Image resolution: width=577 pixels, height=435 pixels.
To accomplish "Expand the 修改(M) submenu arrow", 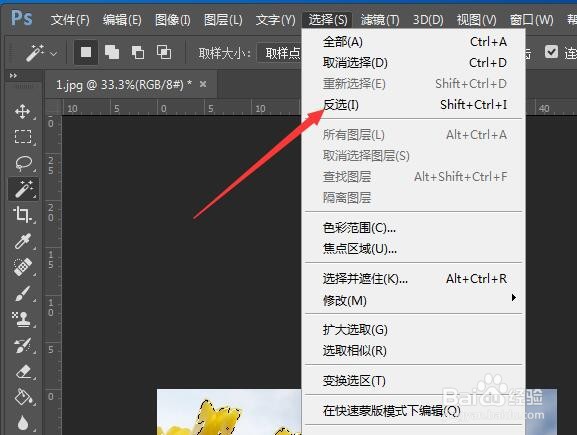I will 514,297.
